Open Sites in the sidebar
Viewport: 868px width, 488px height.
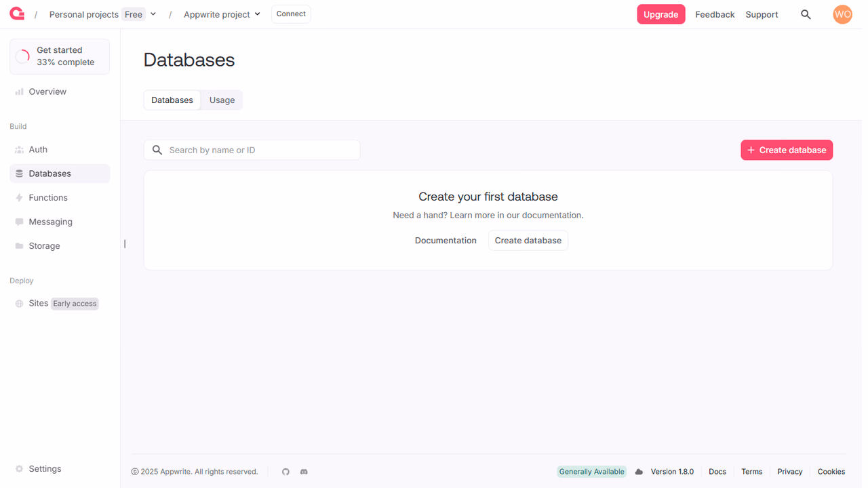click(x=60, y=304)
